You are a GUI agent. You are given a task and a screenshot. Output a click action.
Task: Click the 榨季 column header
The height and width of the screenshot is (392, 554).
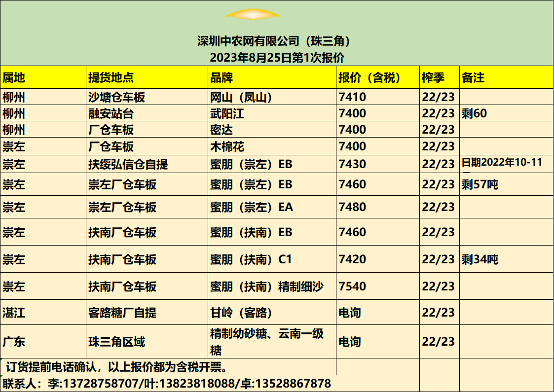pyautogui.click(x=433, y=77)
